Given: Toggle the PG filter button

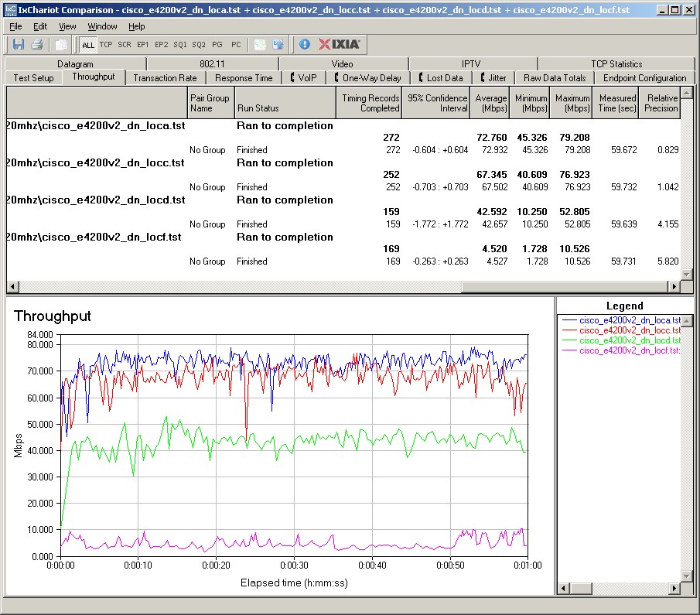Looking at the screenshot, I should click(217, 45).
